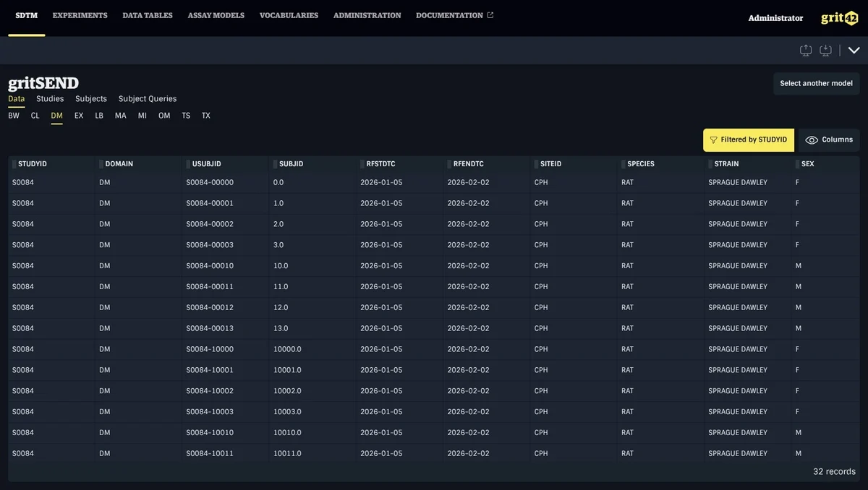Click the SUBJID value 11.0

coord(281,287)
